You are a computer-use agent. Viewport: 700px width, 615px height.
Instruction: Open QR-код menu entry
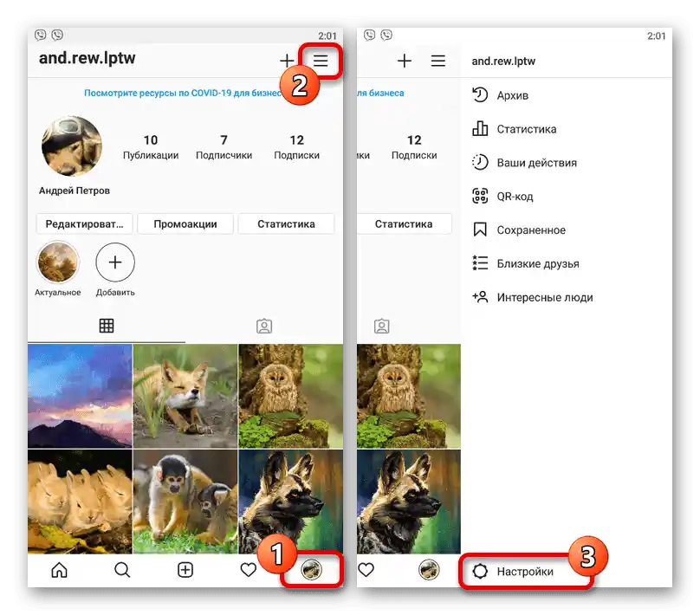point(566,197)
